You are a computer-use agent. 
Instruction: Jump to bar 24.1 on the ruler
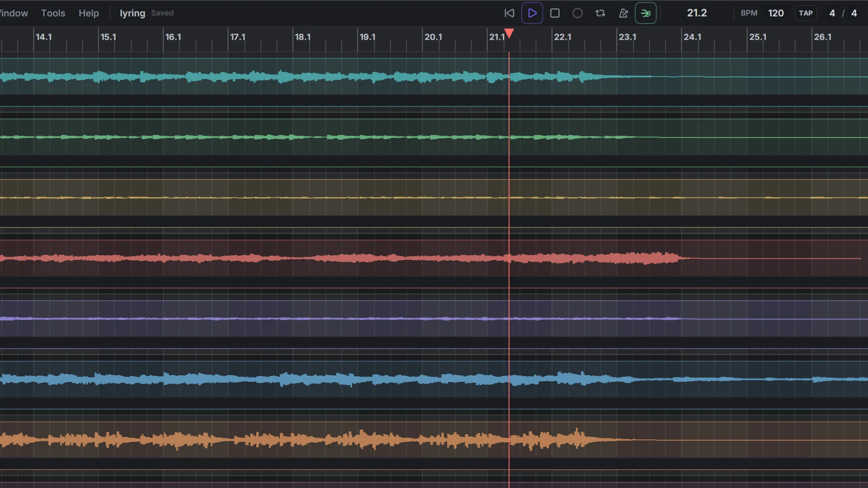[693, 37]
